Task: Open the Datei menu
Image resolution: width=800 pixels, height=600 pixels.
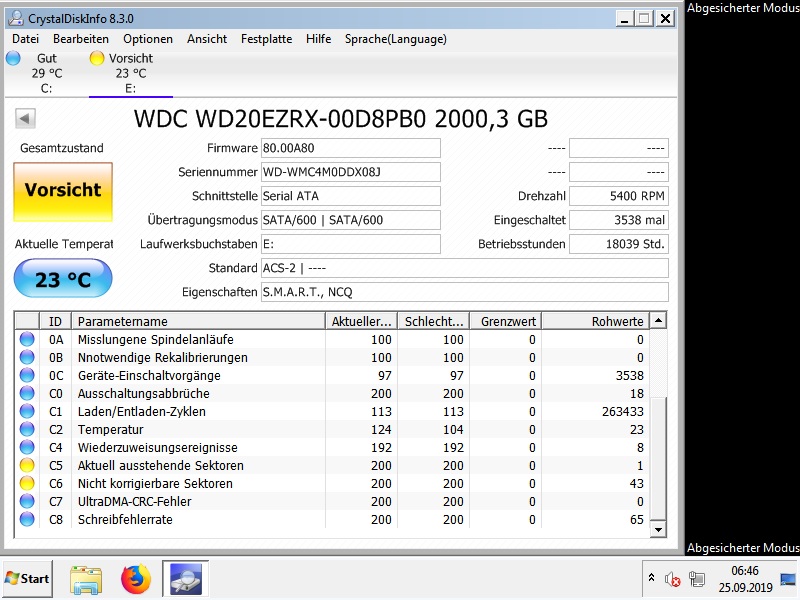Action: click(x=26, y=39)
